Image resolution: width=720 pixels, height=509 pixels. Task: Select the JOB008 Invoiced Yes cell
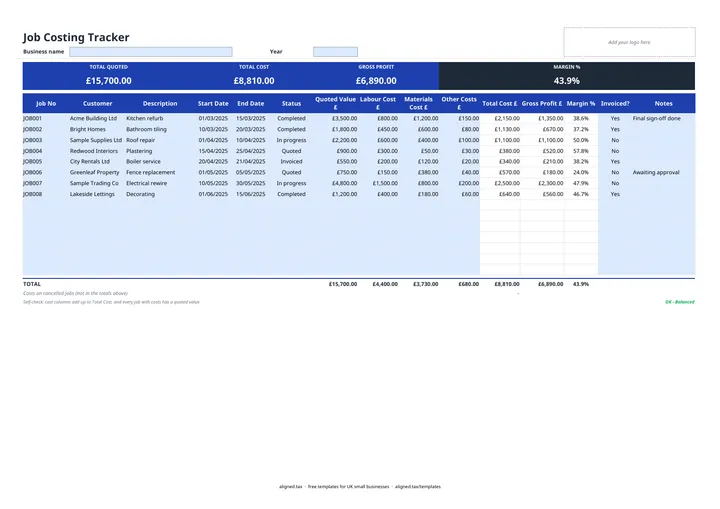[615, 194]
